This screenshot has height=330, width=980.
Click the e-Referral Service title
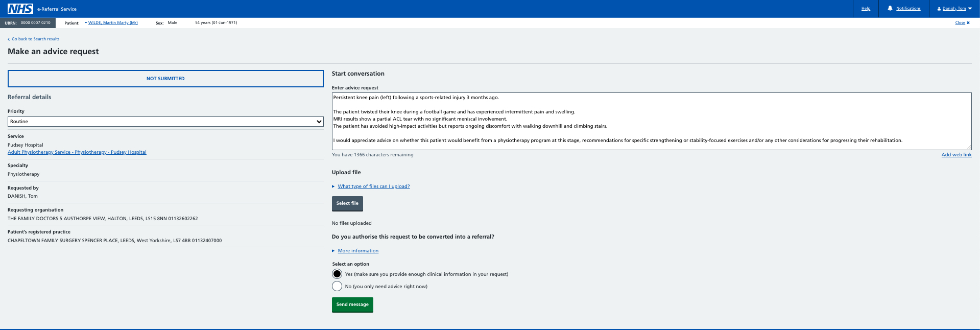57,9
